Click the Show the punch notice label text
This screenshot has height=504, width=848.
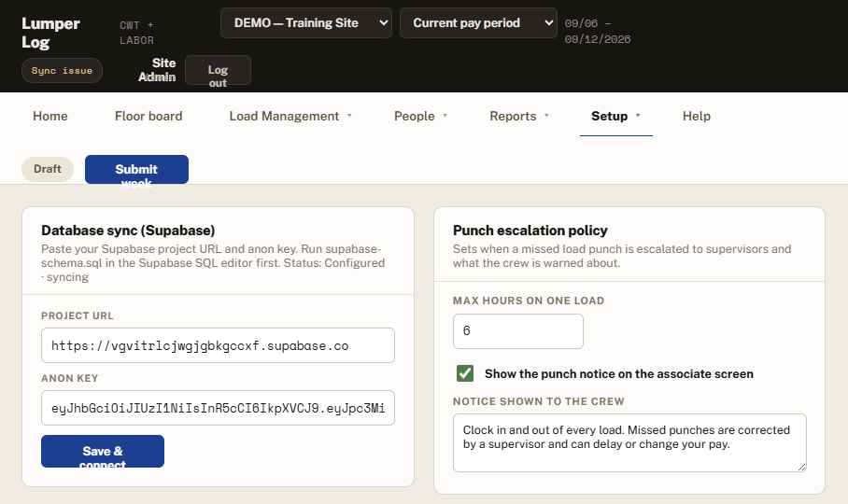pos(618,374)
